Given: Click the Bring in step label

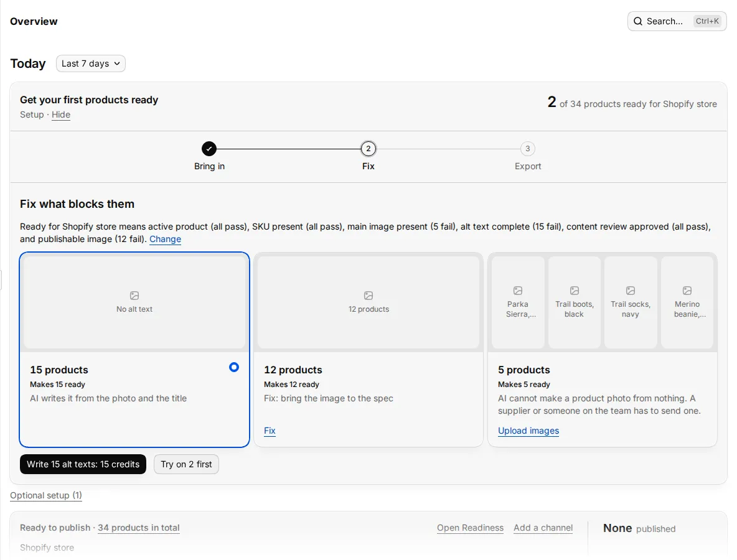Looking at the screenshot, I should (209, 166).
